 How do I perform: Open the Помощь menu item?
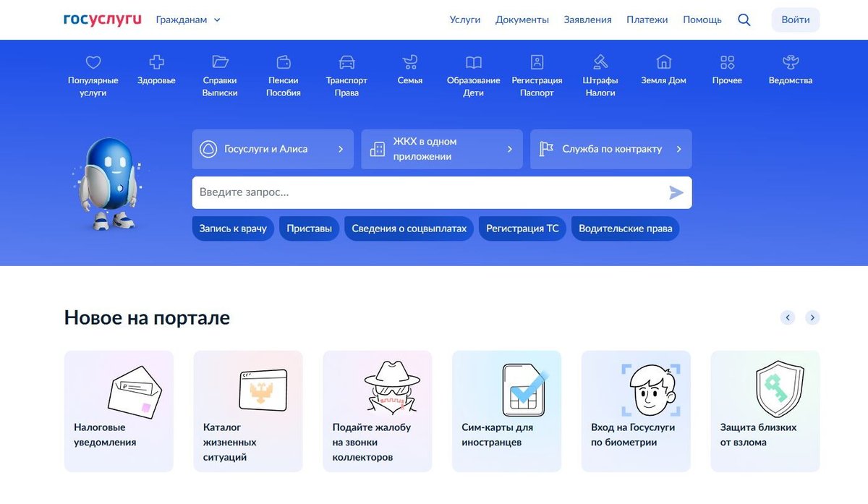coord(702,20)
